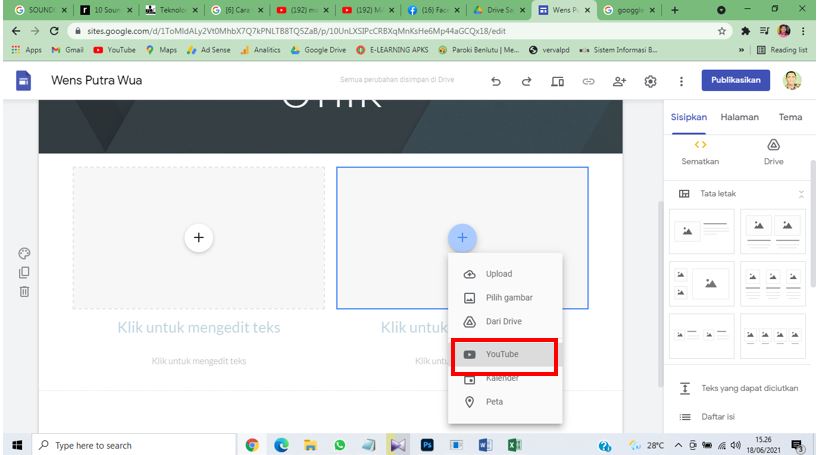Click the Redo arrow icon
This screenshot has width=818, height=455.
click(526, 81)
